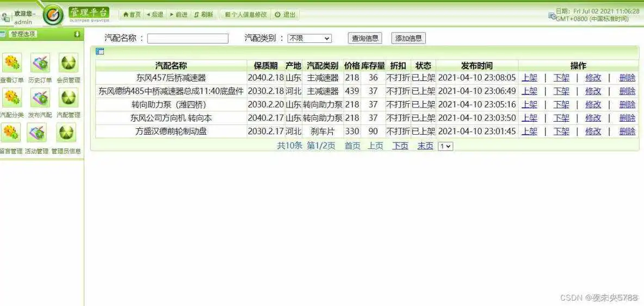Click 删除 for 东风德纳485中桥减速器 row
644x306 pixels.
click(x=627, y=91)
